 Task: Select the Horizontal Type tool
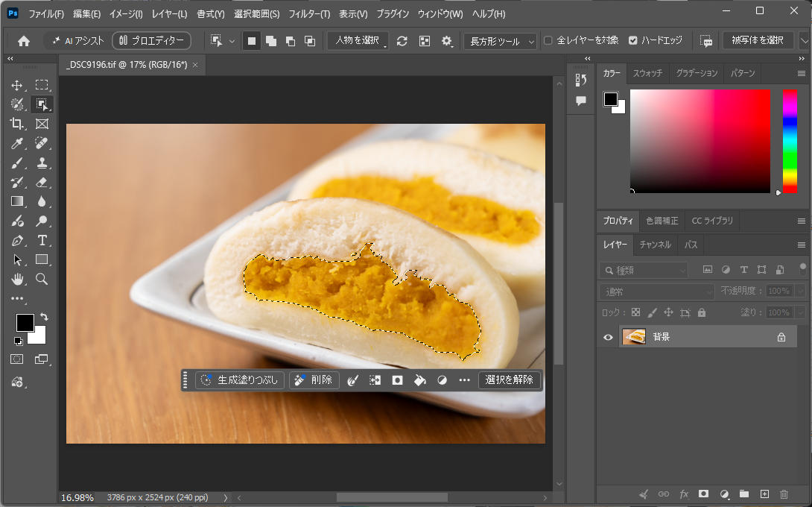42,241
